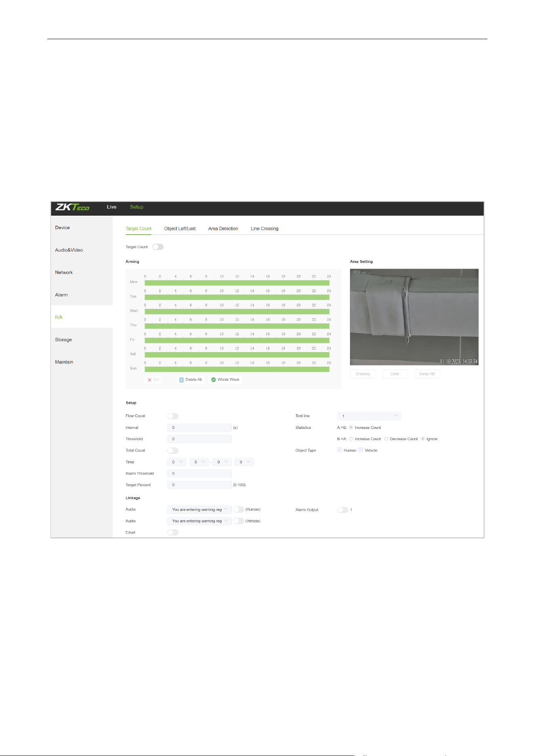Click the Tue arming schedule bar
The height and width of the screenshot is (756, 535).
(x=237, y=297)
